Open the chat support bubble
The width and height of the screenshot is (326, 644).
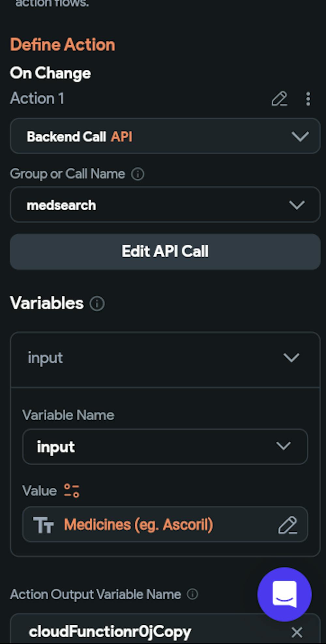point(284,594)
